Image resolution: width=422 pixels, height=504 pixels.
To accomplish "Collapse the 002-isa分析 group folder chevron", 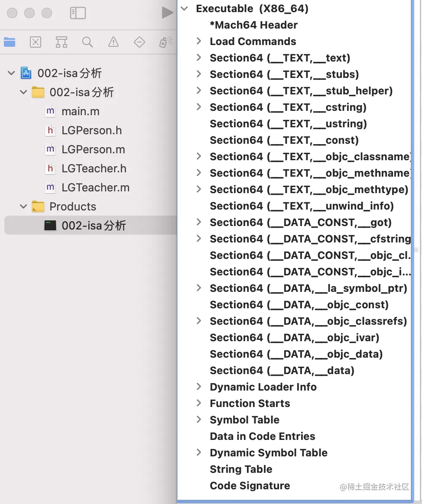I will tap(23, 92).
